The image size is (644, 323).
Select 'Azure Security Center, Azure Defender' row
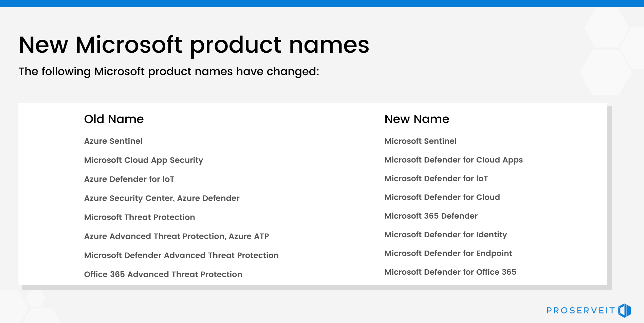pos(162,198)
